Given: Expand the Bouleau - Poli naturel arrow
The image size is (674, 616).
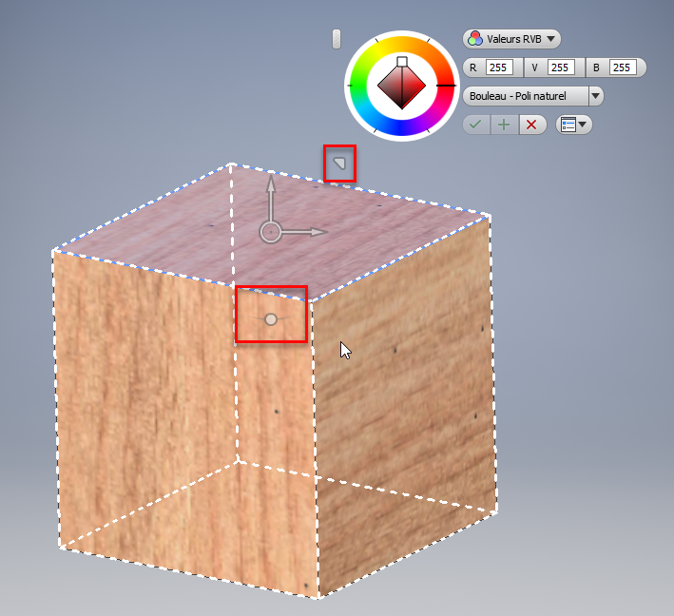Looking at the screenshot, I should [x=595, y=96].
